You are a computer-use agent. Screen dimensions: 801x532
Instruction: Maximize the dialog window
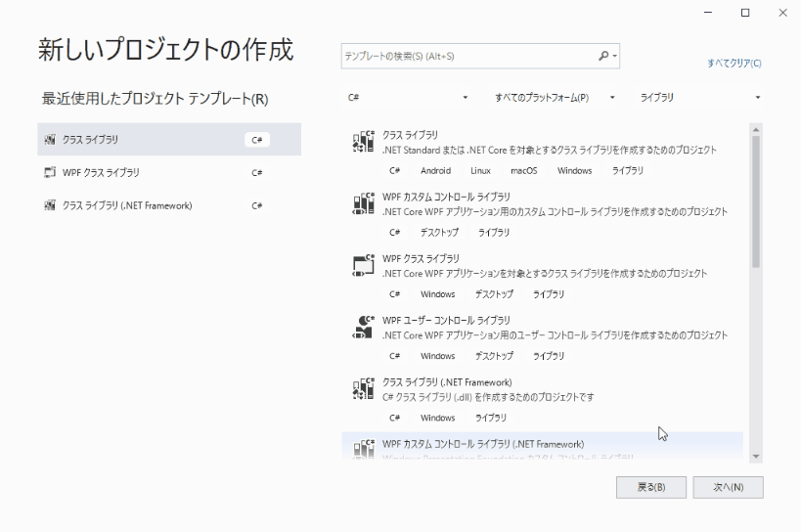[x=745, y=13]
